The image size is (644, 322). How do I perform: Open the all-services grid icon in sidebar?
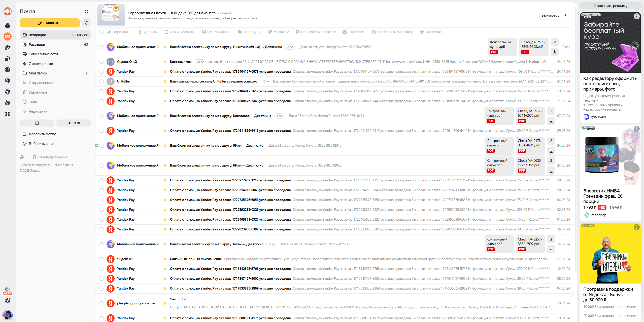pos(8,114)
